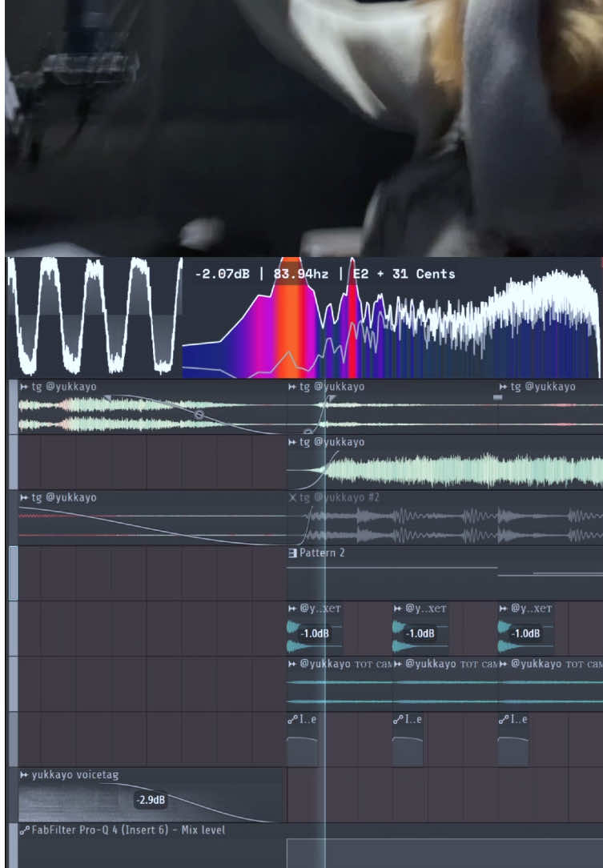Click the 83.94hz frequency readout
This screenshot has height=868, width=603.
[300, 274]
